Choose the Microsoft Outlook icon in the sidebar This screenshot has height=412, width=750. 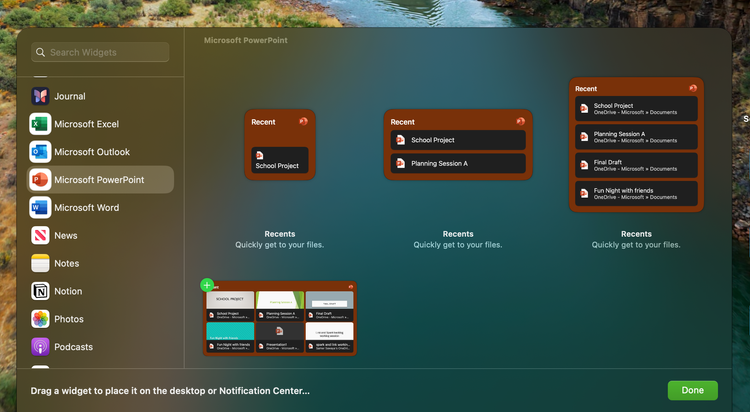40,152
